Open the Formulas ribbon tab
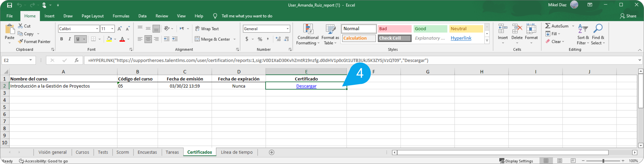 (121, 16)
